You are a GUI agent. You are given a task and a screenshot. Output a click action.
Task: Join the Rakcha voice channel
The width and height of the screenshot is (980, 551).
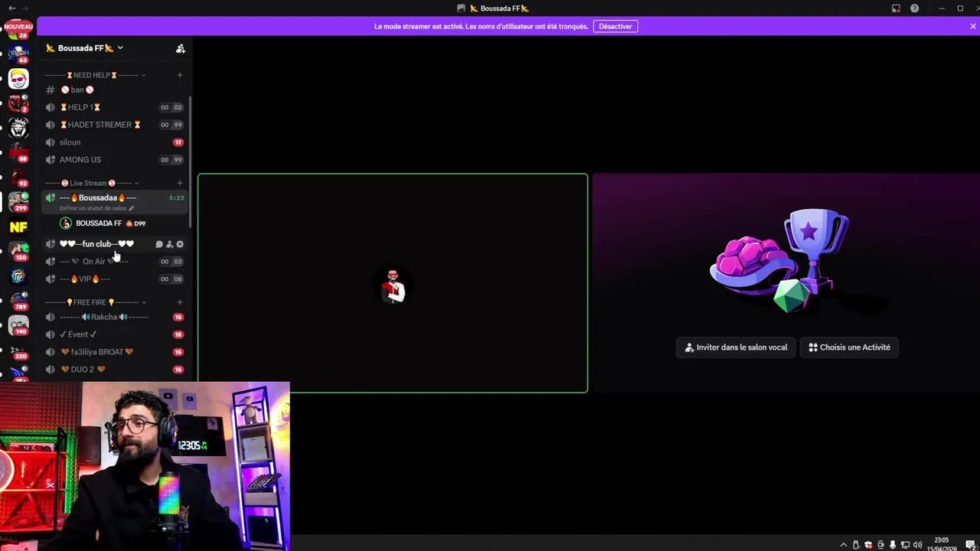coord(115,317)
